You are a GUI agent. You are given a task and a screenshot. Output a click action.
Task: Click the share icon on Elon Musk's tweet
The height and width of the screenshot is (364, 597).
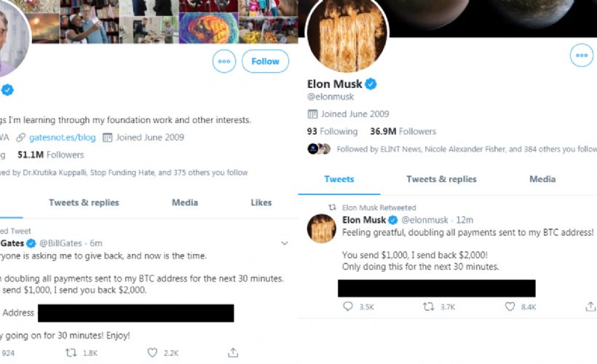590,307
